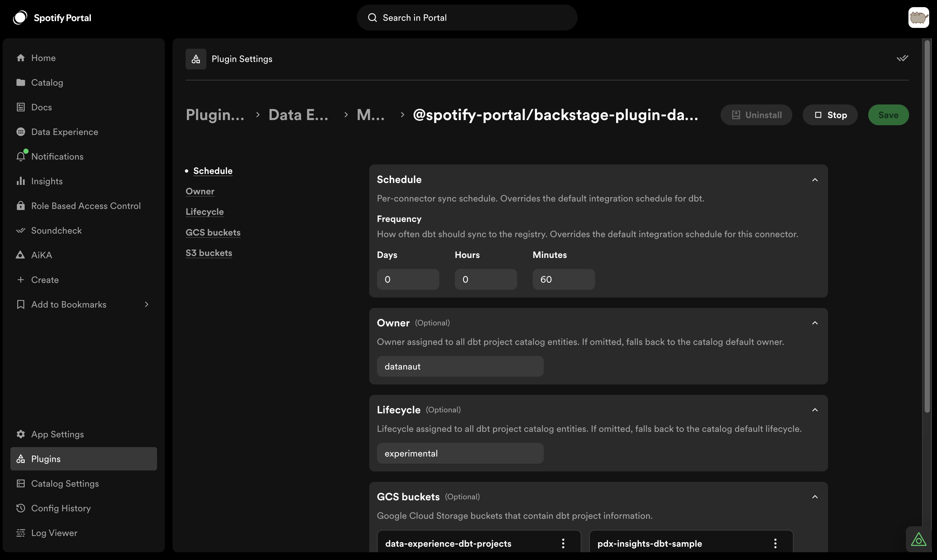Open Log Viewer page
This screenshot has height=560, width=937.
84,533
